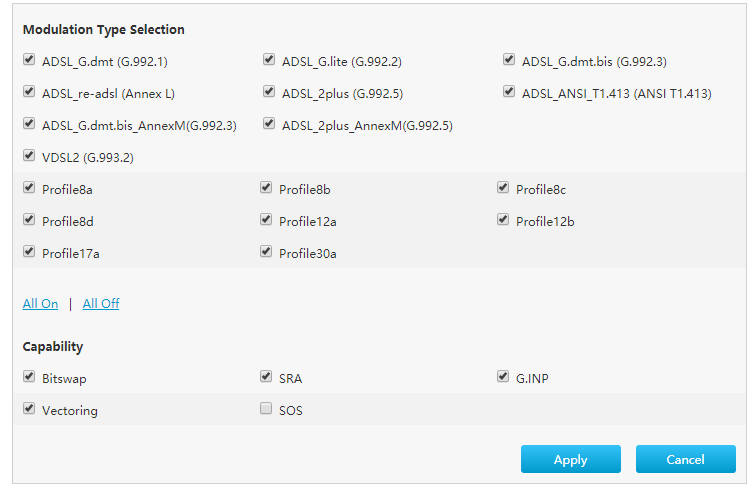
Task: Toggle the Profile8c checkbox
Action: click(502, 187)
